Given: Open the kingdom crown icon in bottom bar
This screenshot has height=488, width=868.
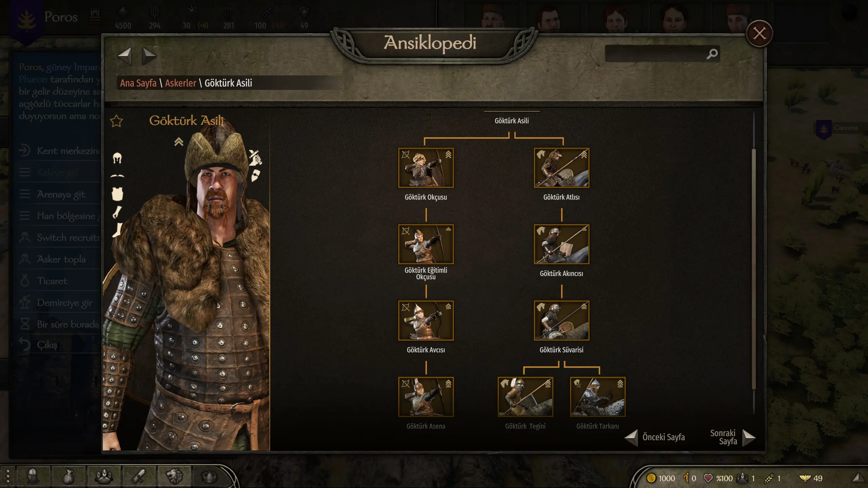Looking at the screenshot, I should [x=210, y=476].
